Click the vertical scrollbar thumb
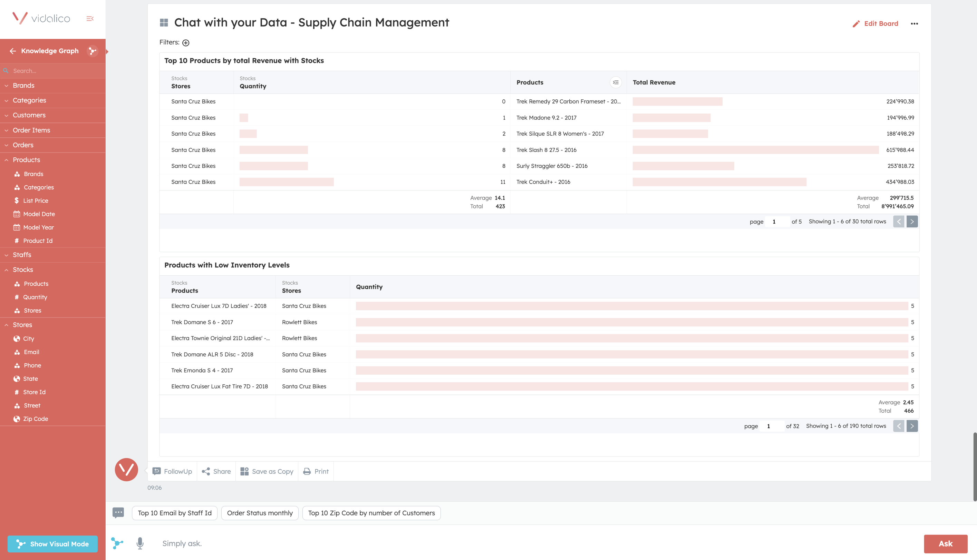 (x=975, y=466)
